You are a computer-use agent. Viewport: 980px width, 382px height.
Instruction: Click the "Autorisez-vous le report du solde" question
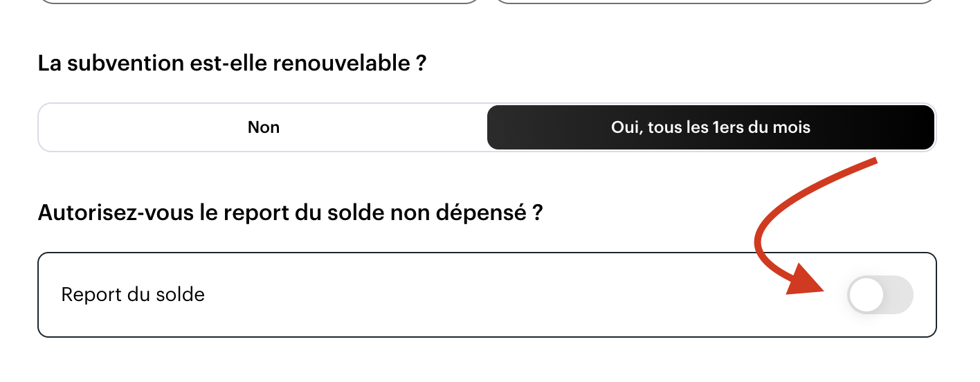[289, 212]
